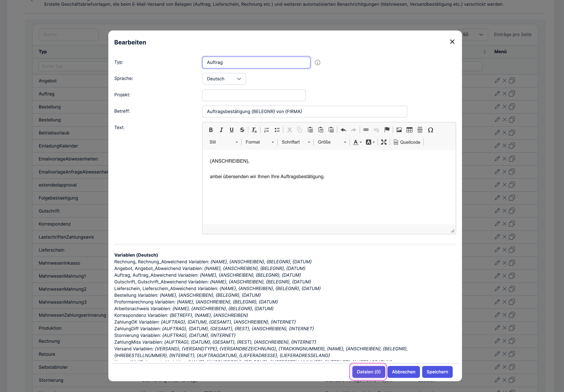Screen dimensions: 564x392
Task: Click the remove format icon
Action: pos(254,130)
